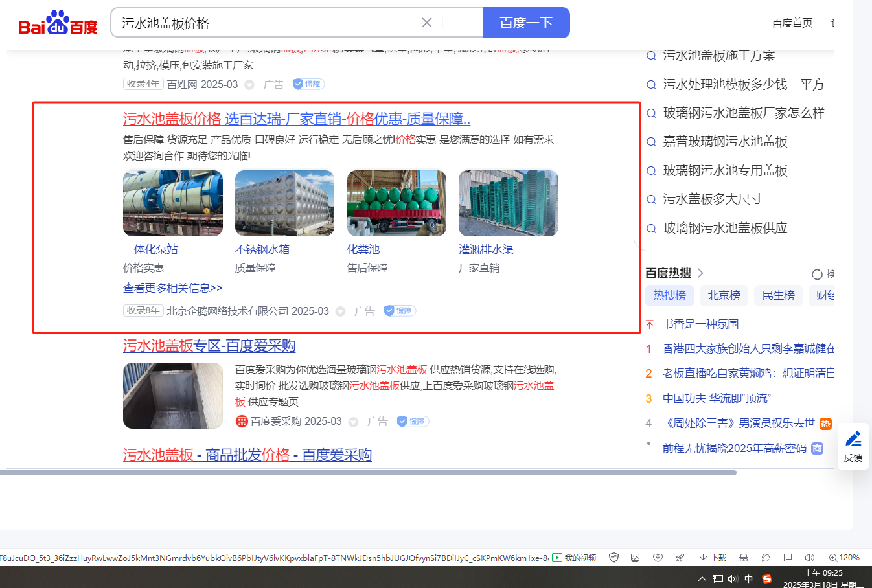Clear the search box with the X icon
The height and width of the screenshot is (588, 872).
click(x=427, y=23)
